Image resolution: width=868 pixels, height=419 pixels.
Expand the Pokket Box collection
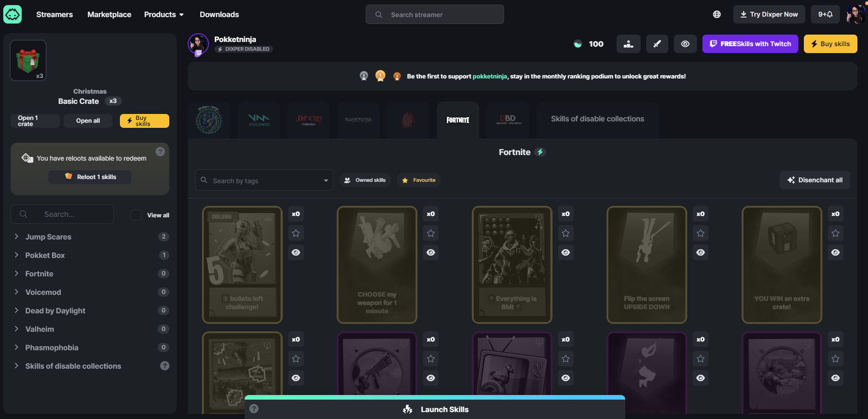(x=90, y=255)
